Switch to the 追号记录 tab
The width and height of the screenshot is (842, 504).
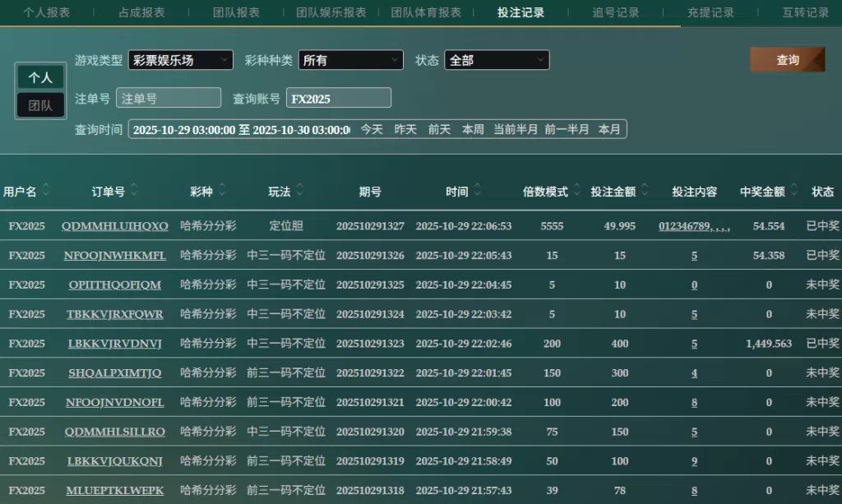tap(616, 12)
